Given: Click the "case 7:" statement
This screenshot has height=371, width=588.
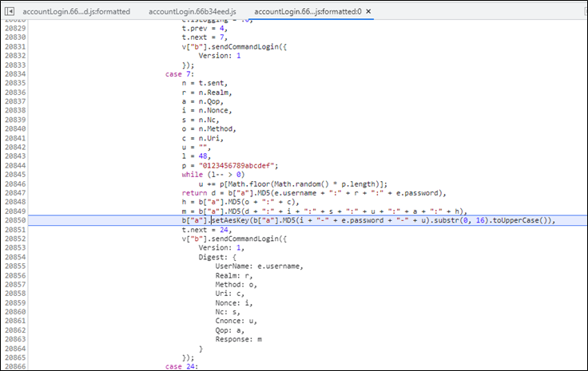Looking at the screenshot, I should (x=180, y=74).
